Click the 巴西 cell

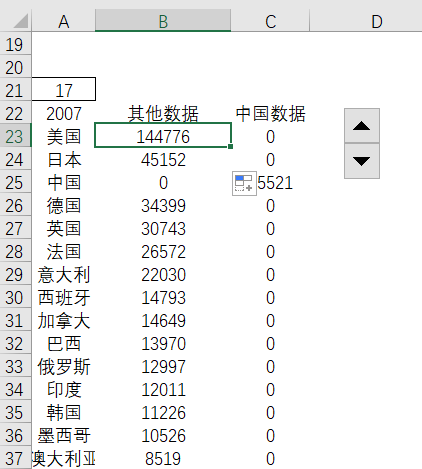tap(63, 343)
